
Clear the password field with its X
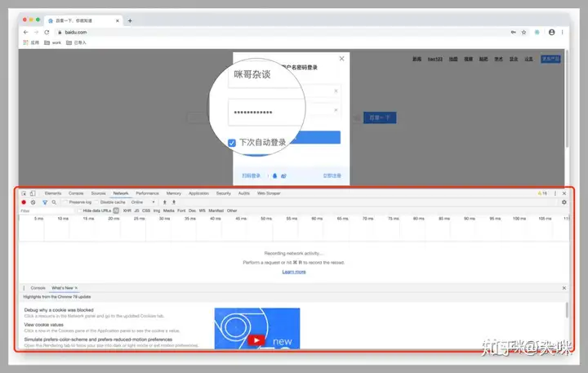coord(336,110)
